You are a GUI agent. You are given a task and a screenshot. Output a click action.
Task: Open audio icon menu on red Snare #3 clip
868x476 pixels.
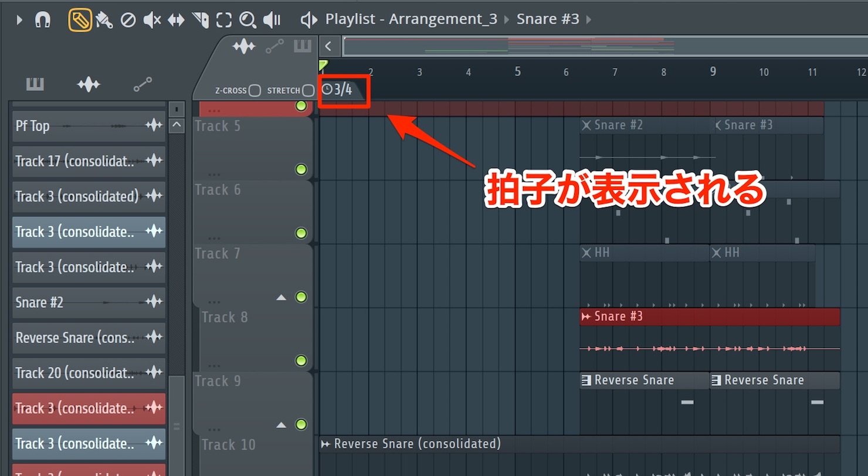(586, 317)
